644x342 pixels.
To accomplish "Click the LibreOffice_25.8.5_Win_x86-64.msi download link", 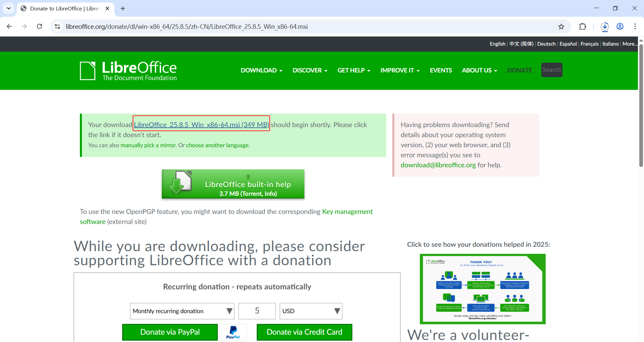I will click(201, 125).
